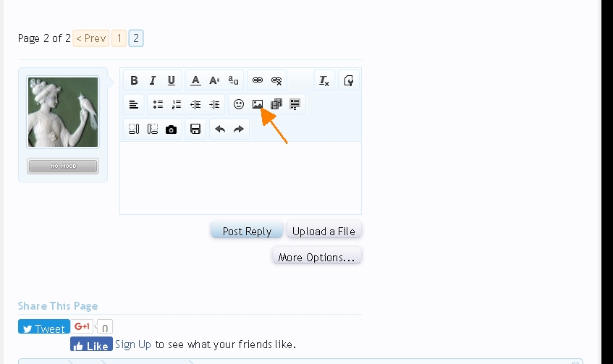
Task: Click the insert image icon
Action: 258,105
